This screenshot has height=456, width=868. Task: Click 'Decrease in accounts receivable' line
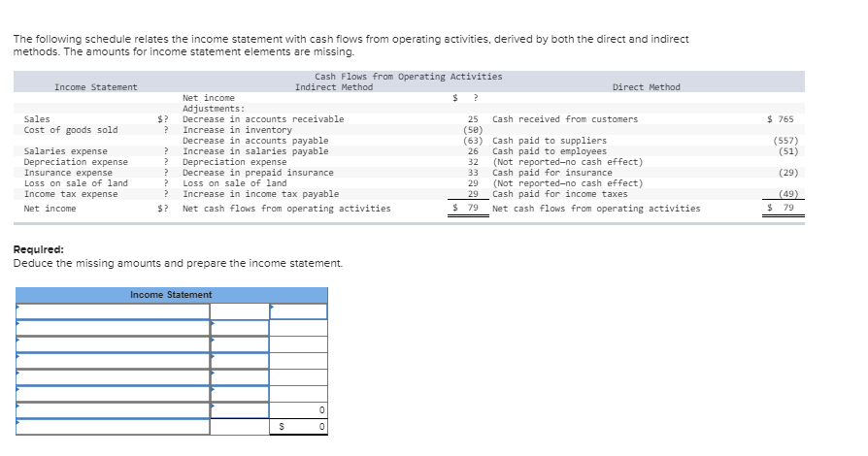coord(263,119)
